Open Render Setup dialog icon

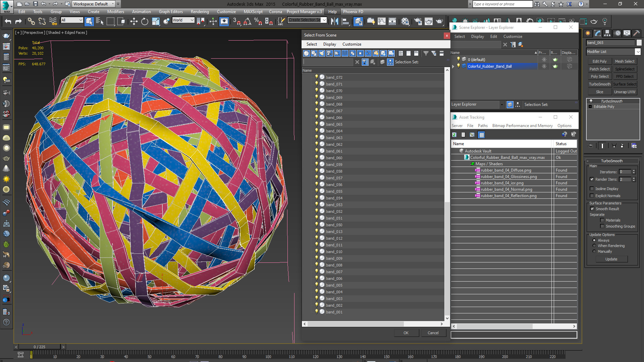pyautogui.click(x=418, y=21)
